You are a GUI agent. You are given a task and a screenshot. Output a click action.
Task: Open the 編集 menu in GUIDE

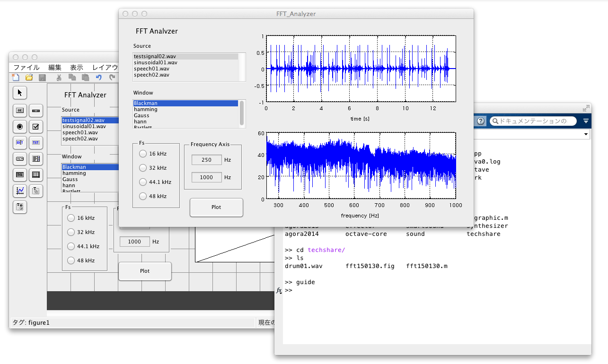point(55,67)
